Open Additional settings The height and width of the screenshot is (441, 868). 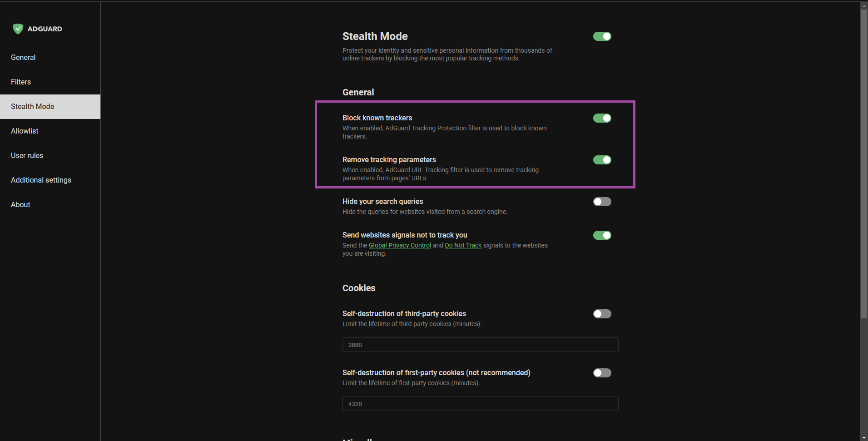click(40, 180)
